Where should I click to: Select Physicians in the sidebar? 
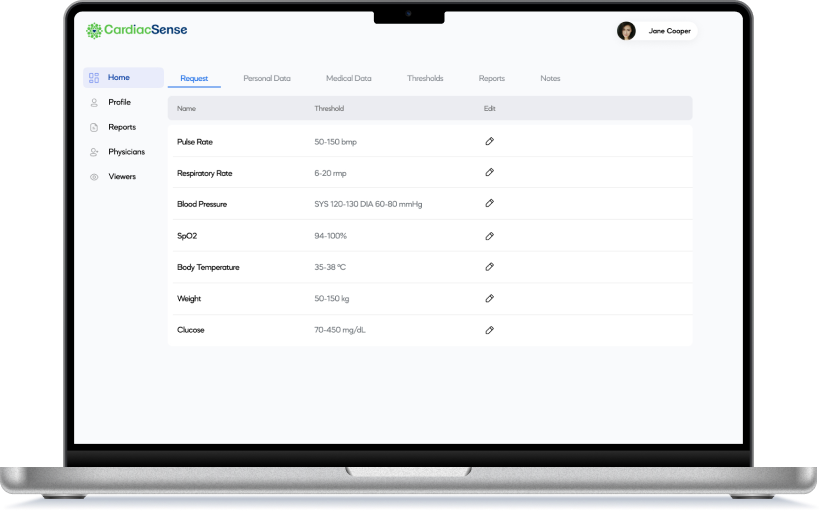(x=126, y=152)
